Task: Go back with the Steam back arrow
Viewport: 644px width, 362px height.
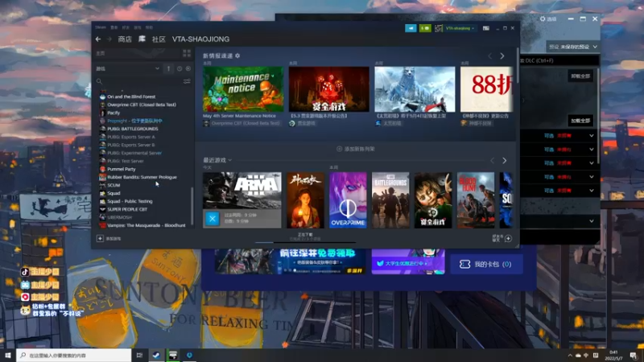Action: point(98,39)
